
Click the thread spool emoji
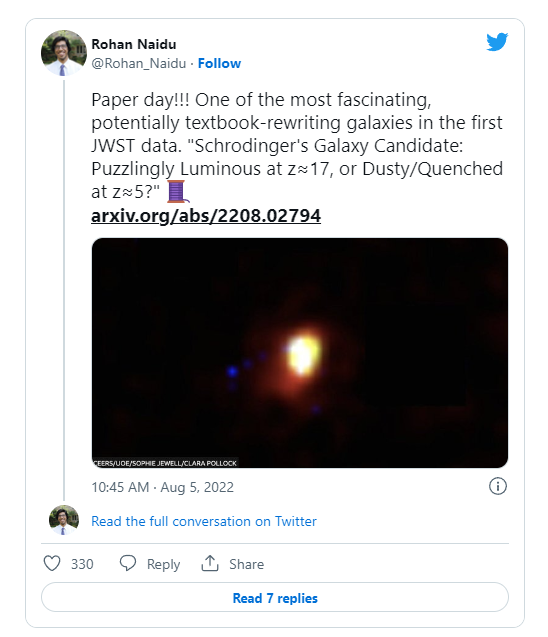(x=178, y=191)
